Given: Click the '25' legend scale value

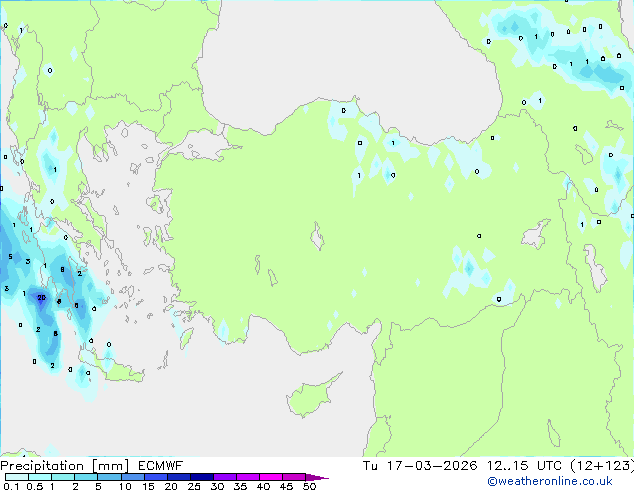Looking at the screenshot, I should pyautogui.click(x=194, y=486).
